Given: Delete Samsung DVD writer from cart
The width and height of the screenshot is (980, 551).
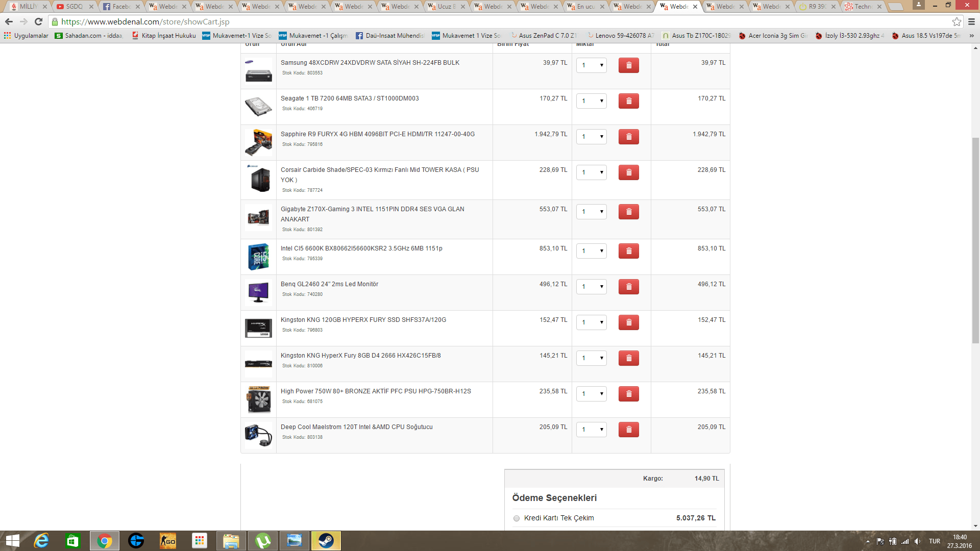Looking at the screenshot, I should (x=628, y=65).
